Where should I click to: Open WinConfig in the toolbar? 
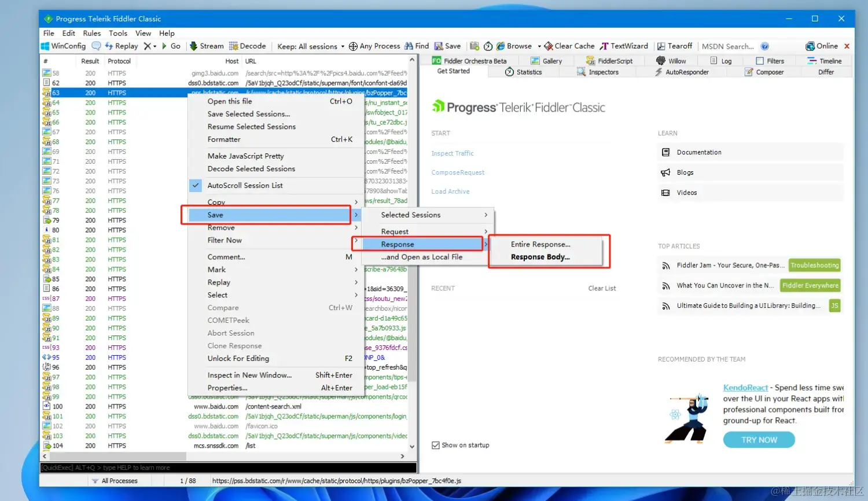point(64,46)
